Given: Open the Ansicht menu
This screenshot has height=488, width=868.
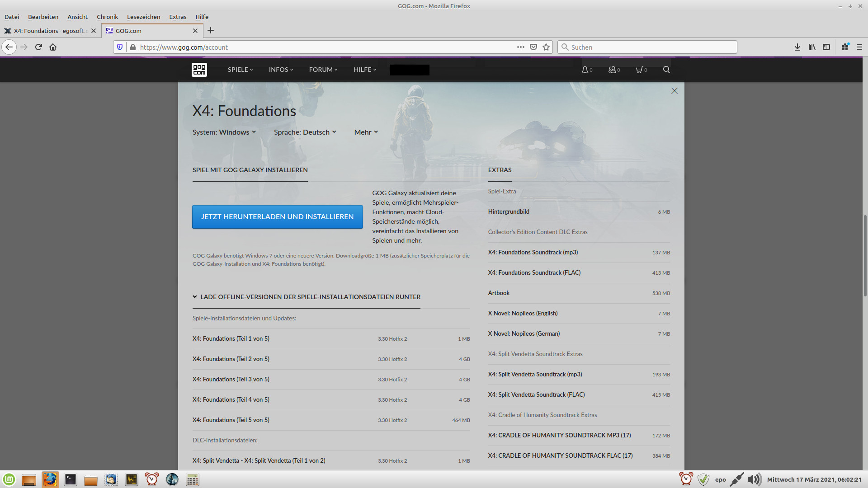Looking at the screenshot, I should click(x=77, y=17).
